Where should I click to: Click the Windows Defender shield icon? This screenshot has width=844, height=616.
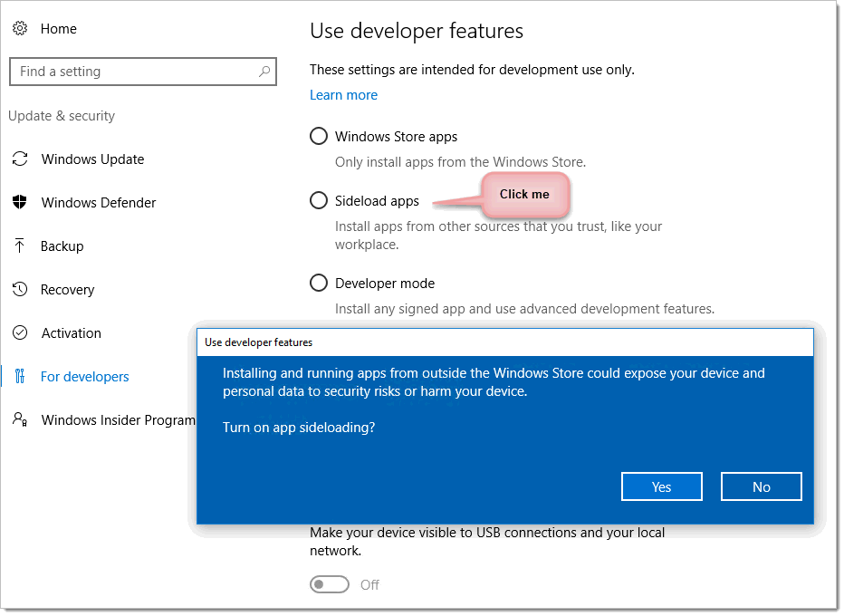click(x=20, y=202)
